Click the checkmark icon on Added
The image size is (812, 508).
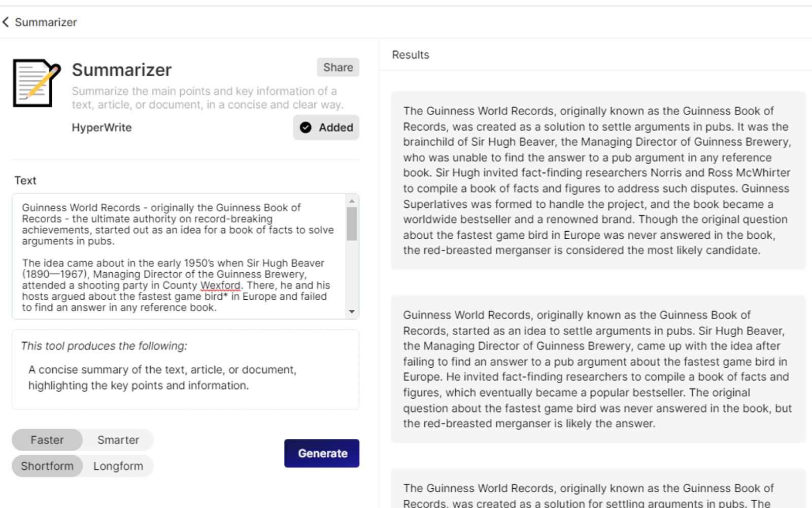coord(306,128)
